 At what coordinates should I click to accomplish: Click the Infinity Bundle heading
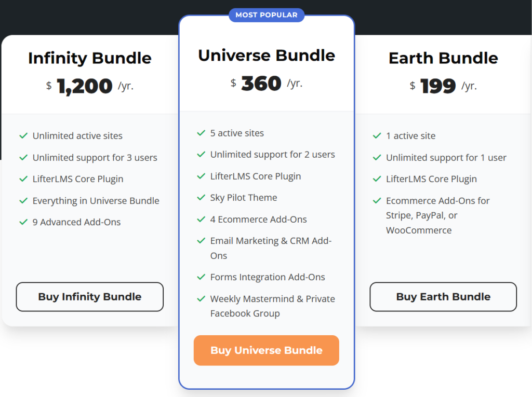click(x=90, y=58)
